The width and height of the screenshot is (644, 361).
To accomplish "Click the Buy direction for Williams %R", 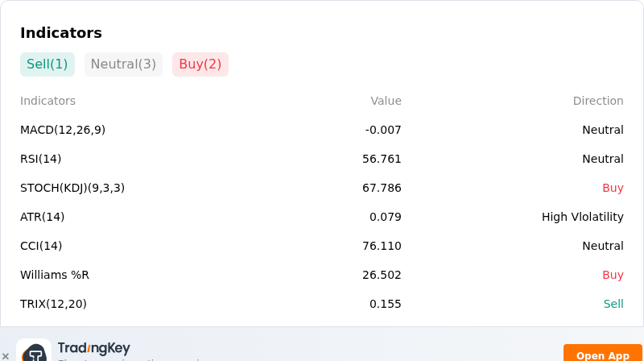I will tap(613, 275).
